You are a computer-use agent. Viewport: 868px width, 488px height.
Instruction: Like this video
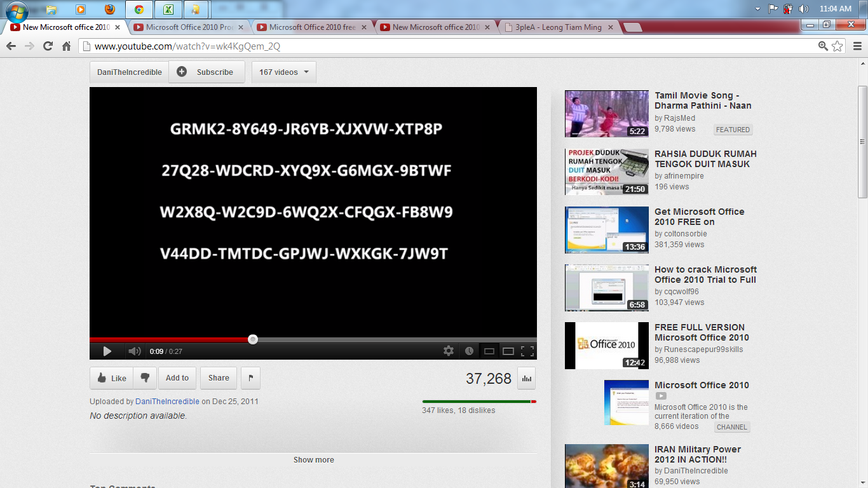[111, 378]
